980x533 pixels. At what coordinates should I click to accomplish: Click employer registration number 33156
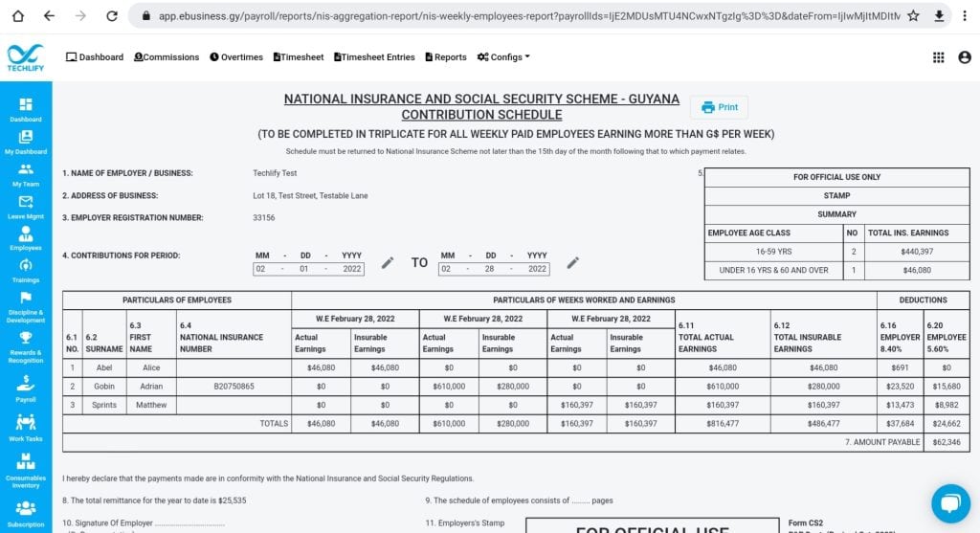point(264,218)
